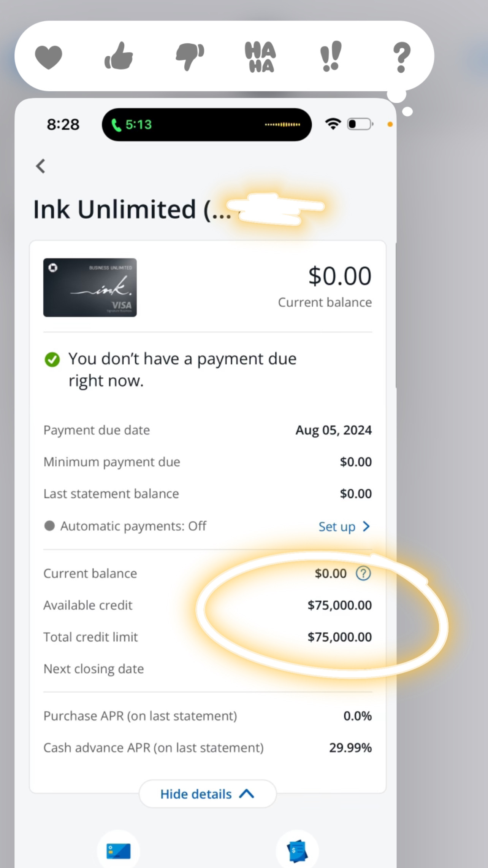Tap the blue card icon at bottom
This screenshot has height=868, width=488.
pyautogui.click(x=119, y=851)
